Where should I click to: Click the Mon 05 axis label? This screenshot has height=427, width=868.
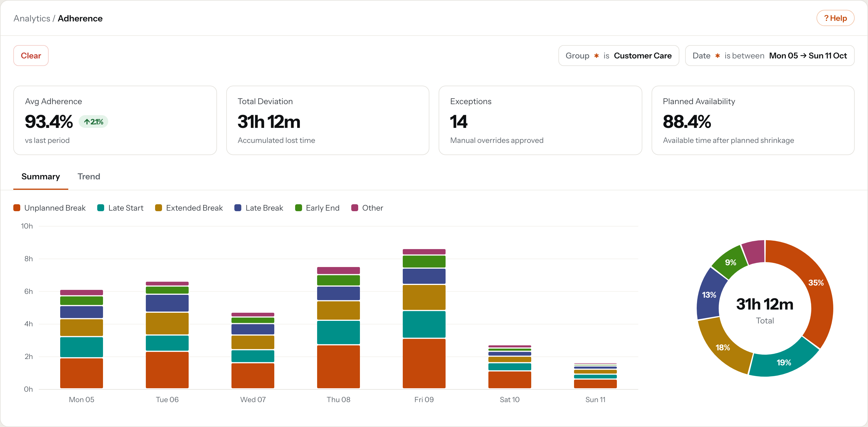point(82,399)
